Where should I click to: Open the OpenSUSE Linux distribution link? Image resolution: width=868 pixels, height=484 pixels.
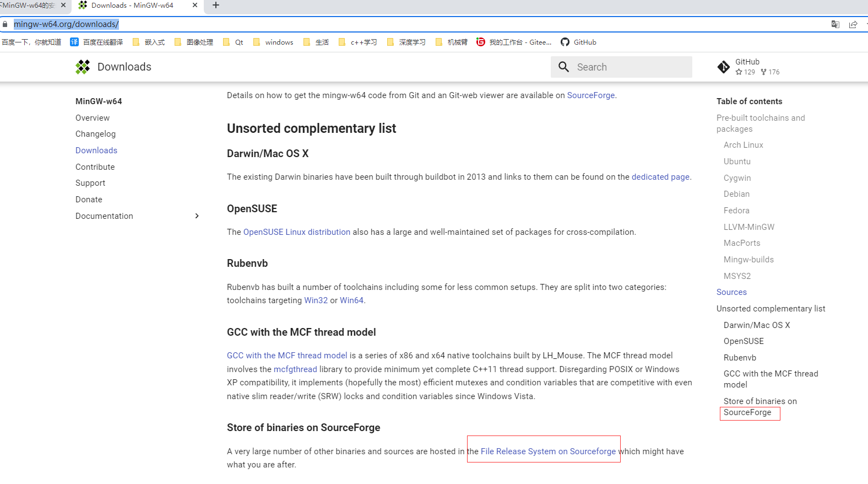(297, 232)
